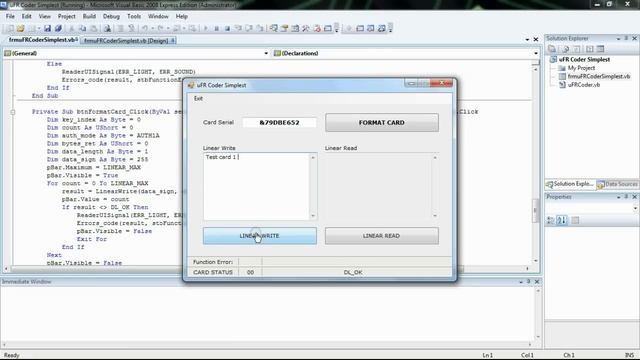640x360 pixels.
Task: Open Solution Explorer from main toolbar icon
Action: [274, 28]
